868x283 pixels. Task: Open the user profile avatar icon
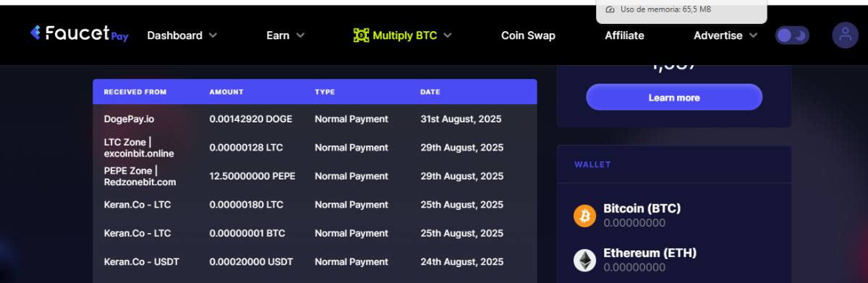click(x=845, y=35)
